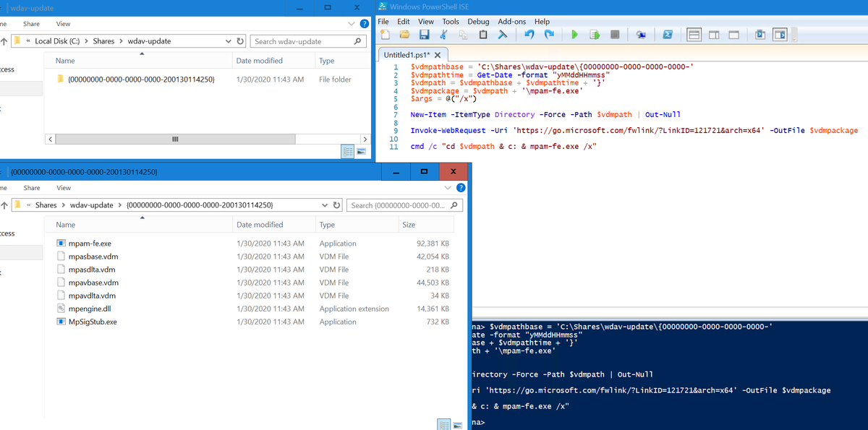Switch wdav-update window to large icons view

pyautogui.click(x=360, y=152)
